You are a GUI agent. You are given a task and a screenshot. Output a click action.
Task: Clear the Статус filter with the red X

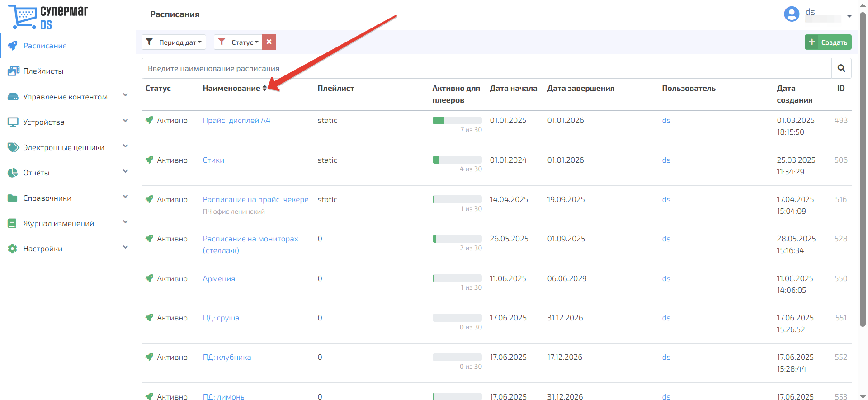(269, 42)
